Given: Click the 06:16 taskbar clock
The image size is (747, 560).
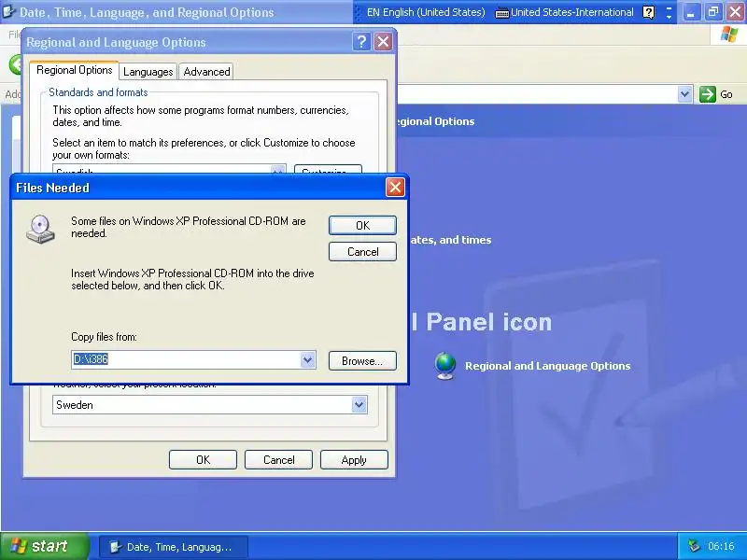Looking at the screenshot, I should pos(721,546).
